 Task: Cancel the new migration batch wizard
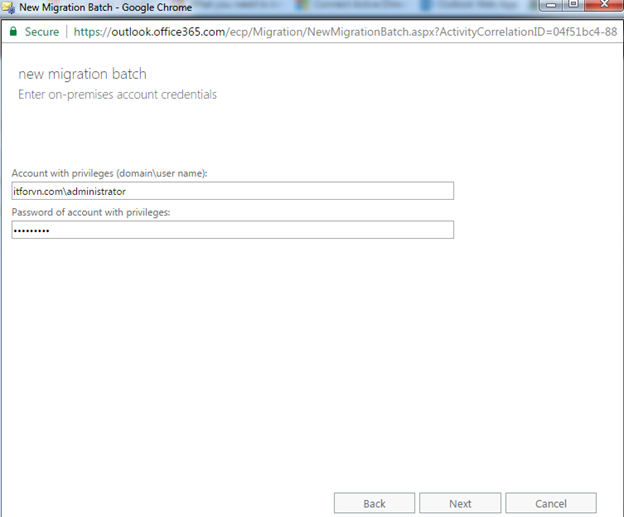[550, 503]
